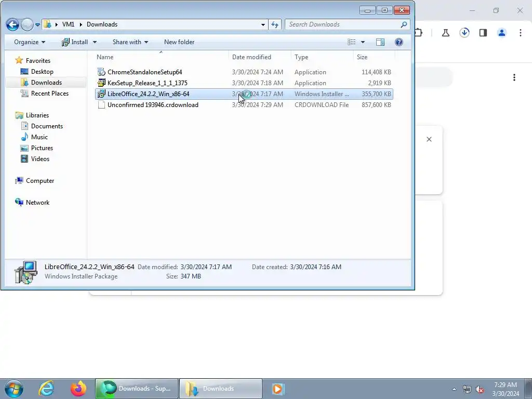
Task: Open the Organize menu
Action: pyautogui.click(x=30, y=42)
